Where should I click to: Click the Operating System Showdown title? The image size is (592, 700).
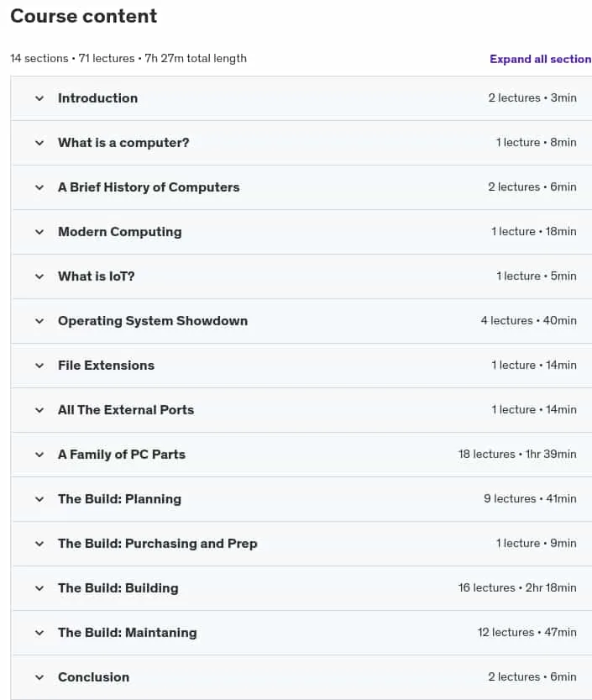153,320
